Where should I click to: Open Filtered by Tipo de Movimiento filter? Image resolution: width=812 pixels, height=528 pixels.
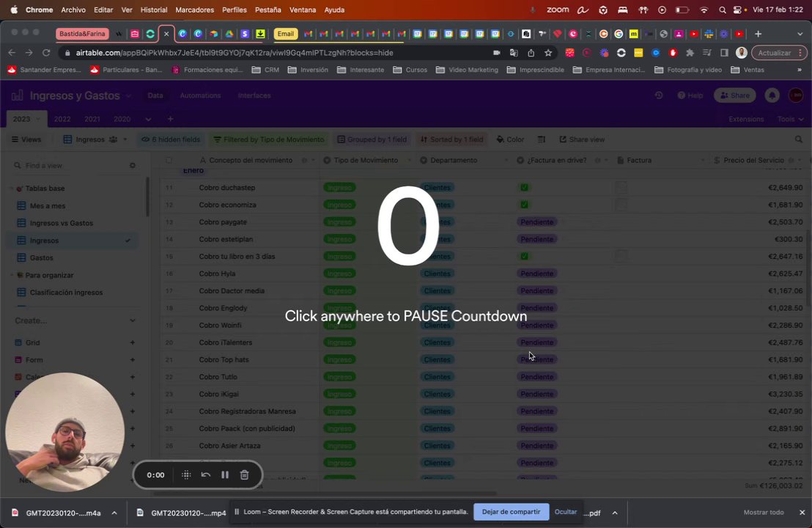pyautogui.click(x=269, y=139)
